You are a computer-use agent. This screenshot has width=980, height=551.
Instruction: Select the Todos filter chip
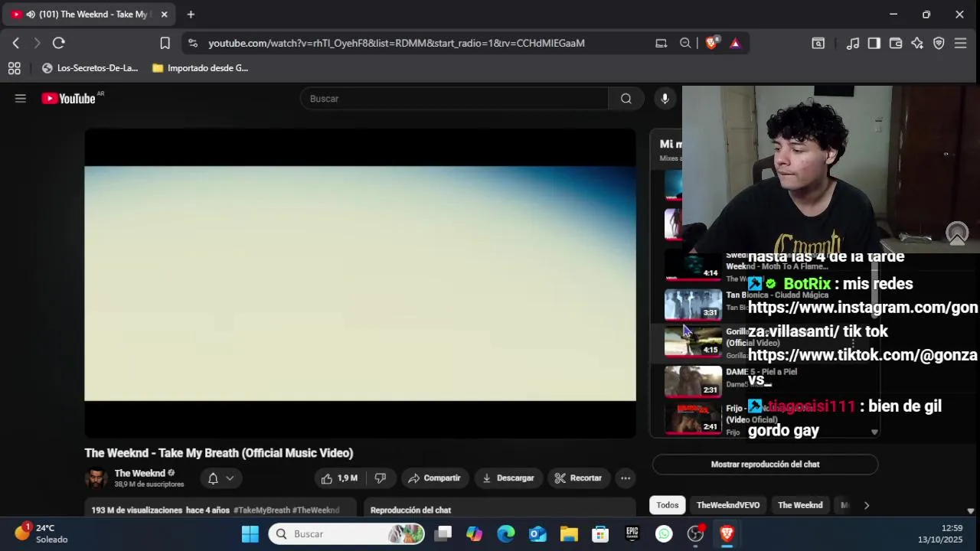click(667, 505)
